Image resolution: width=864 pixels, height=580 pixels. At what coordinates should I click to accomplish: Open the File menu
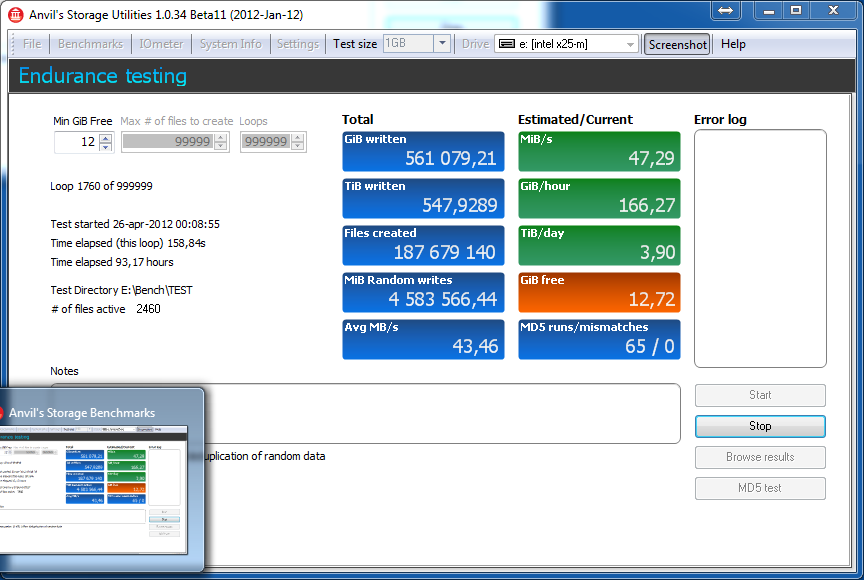(x=32, y=44)
